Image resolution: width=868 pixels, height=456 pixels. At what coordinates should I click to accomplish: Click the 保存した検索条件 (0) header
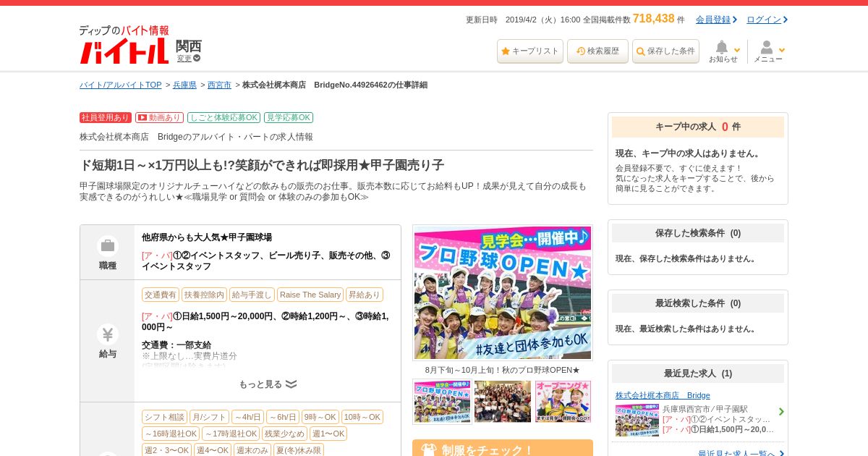698,233
